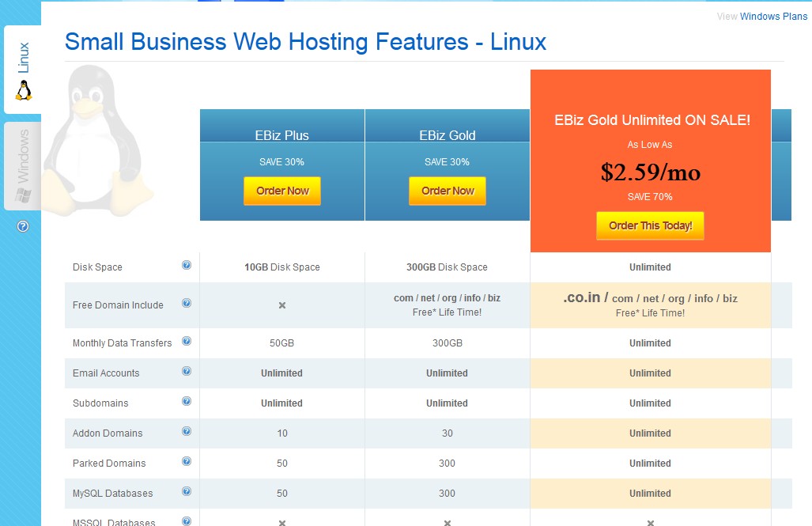Screen dimensions: 812x526
Task: Click the Addon Domains value 10
Action: point(282,433)
